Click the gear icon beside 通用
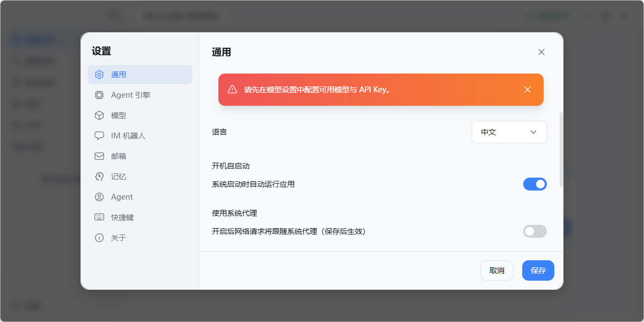 (x=99, y=75)
